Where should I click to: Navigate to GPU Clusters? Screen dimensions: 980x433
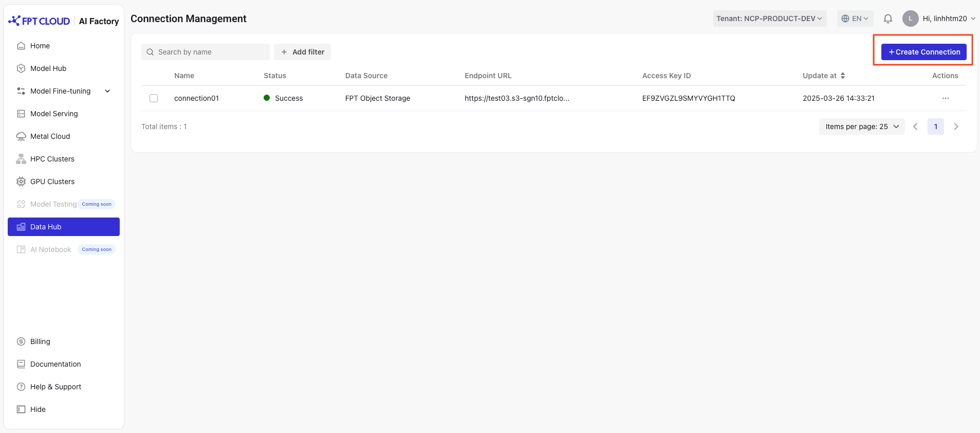52,182
